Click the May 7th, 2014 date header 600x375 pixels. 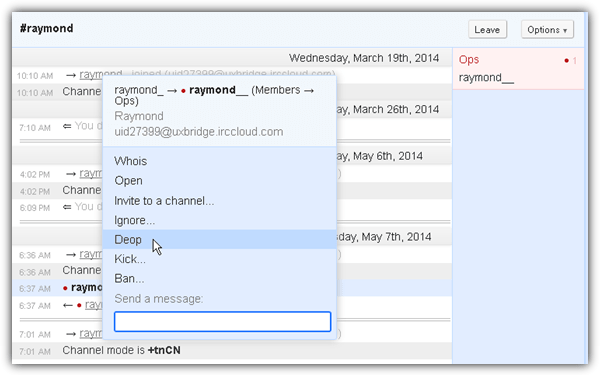(x=384, y=237)
